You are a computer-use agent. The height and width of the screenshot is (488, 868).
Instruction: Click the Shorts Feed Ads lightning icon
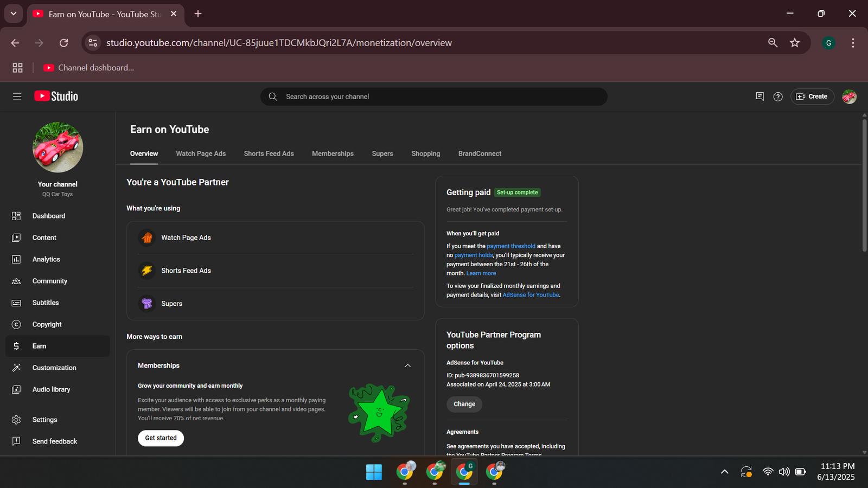(147, 271)
